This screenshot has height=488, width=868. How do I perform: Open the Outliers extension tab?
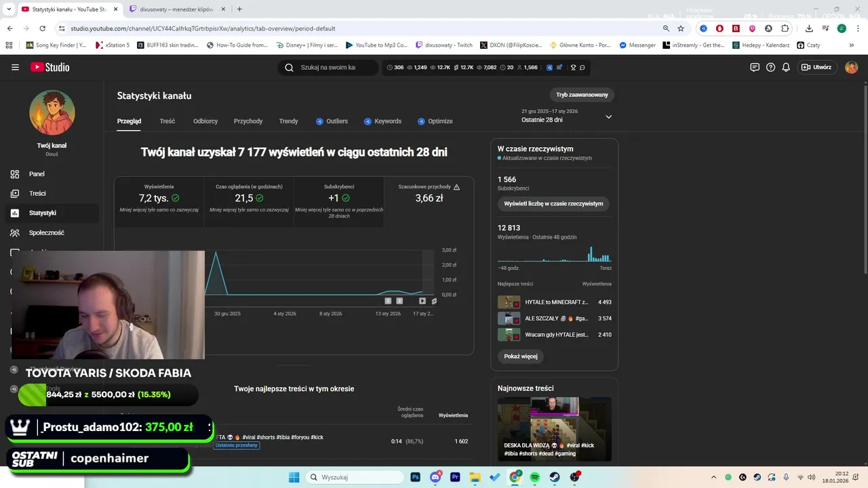[332, 121]
